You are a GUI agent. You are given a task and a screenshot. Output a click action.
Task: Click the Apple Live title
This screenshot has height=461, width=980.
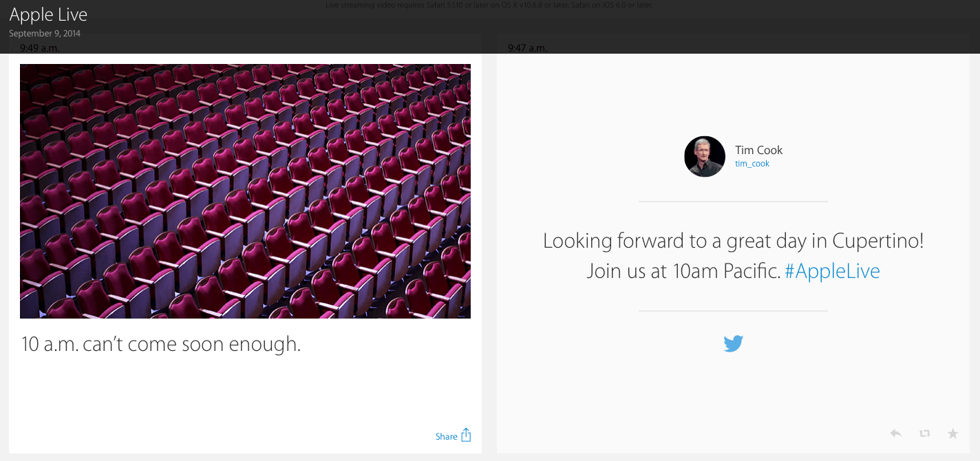pos(48,14)
